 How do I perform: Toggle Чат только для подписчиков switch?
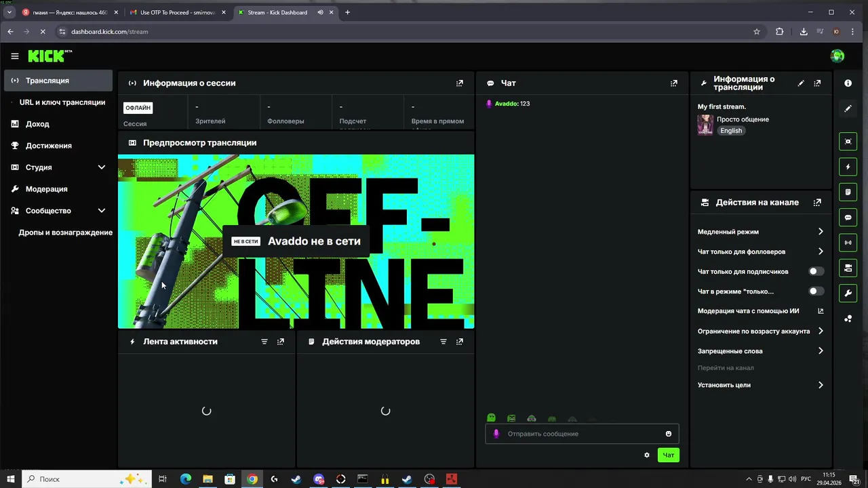[x=816, y=271]
